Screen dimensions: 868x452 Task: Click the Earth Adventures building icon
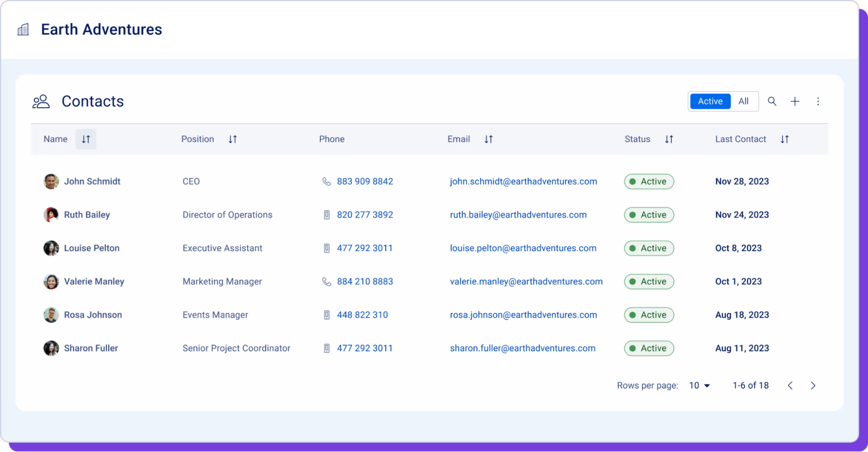click(23, 29)
